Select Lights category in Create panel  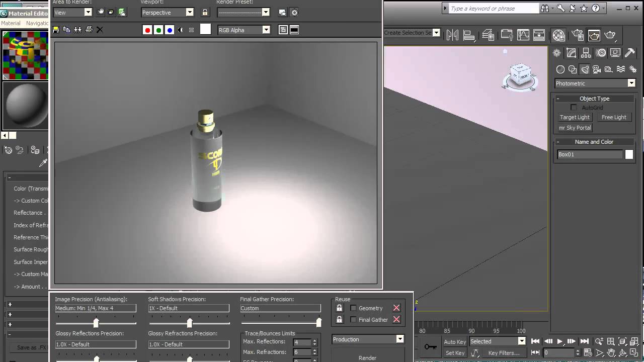pyautogui.click(x=584, y=69)
